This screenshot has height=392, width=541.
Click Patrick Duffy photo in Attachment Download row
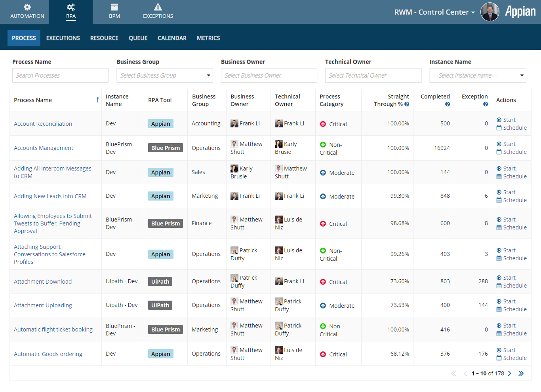[234, 278]
